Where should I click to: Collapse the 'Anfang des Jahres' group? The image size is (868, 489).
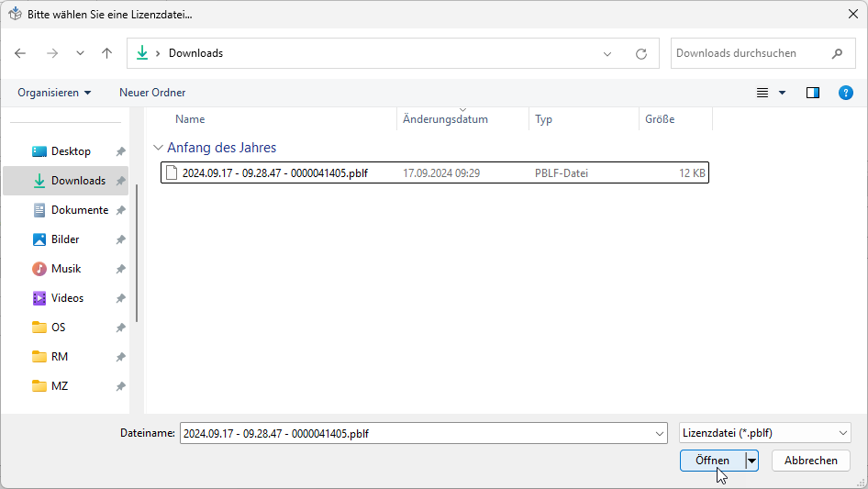pos(159,148)
